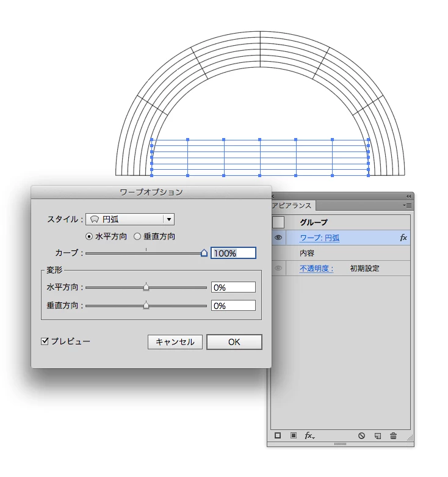448x477 pixels.
Task: Click the キャンセル button
Action: point(175,342)
